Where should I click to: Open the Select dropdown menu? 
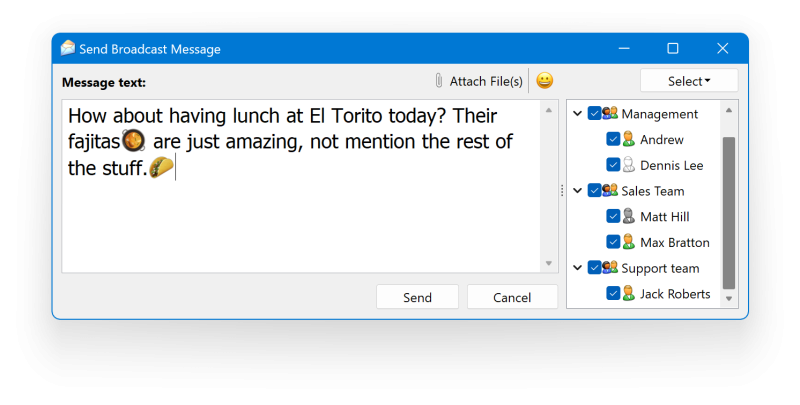click(689, 81)
